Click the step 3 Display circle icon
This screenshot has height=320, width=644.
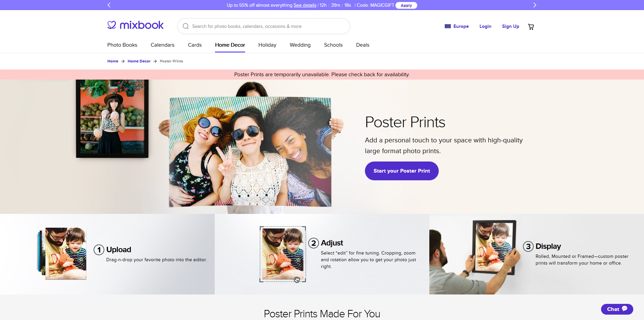[x=529, y=246]
